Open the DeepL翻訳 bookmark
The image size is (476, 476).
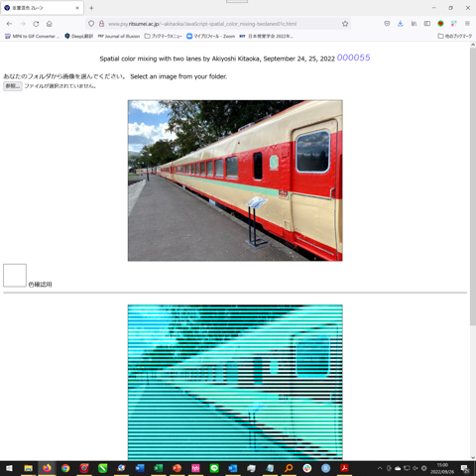coord(78,36)
